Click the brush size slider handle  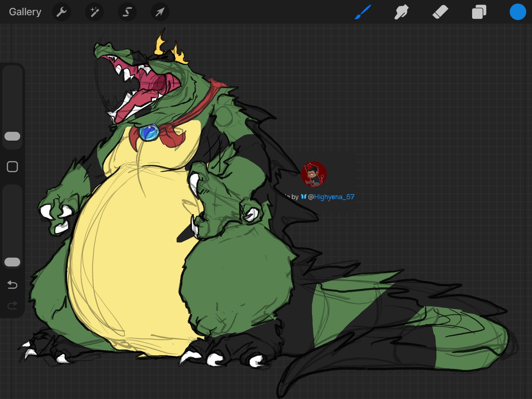12,136
